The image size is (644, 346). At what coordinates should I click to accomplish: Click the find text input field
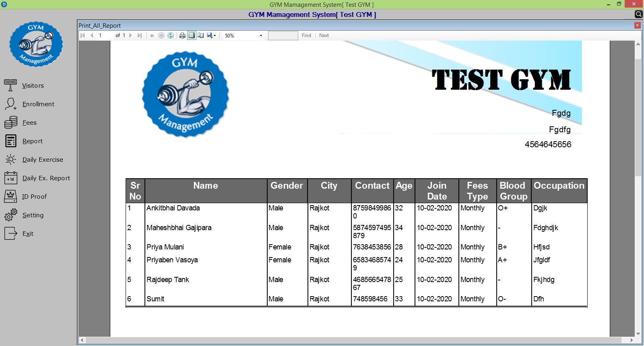(283, 35)
